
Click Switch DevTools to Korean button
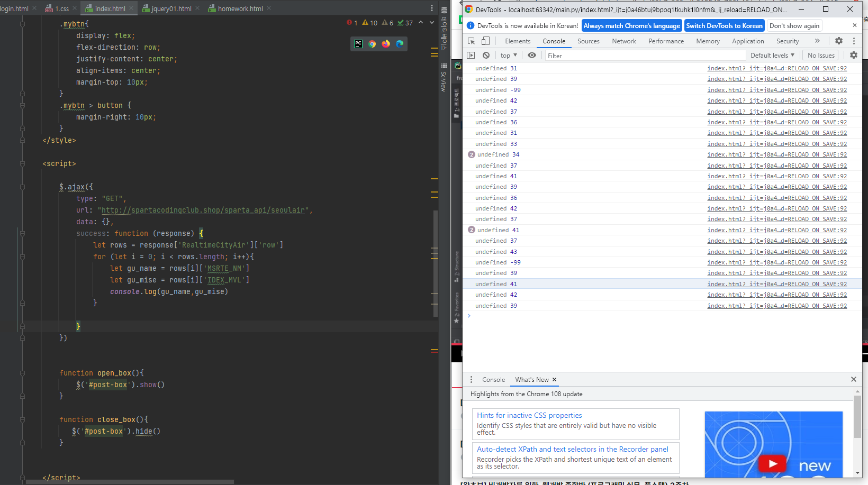click(x=724, y=25)
